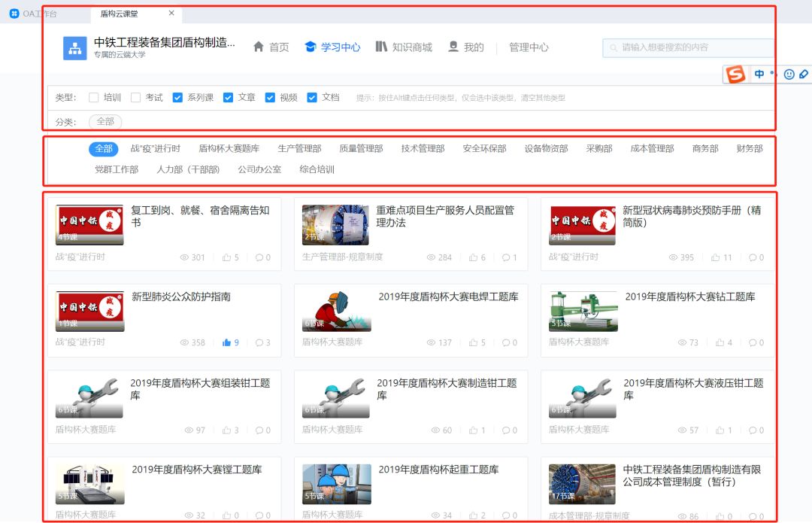Filter by 技术管理部 category
This screenshot has width=812, height=523.
click(423, 149)
